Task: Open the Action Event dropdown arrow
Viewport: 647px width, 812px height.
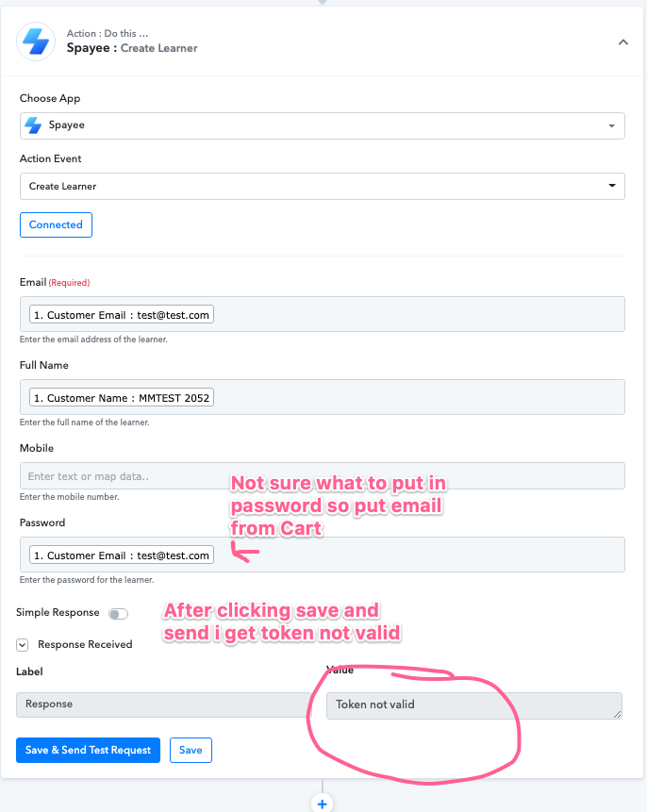Action: click(612, 186)
